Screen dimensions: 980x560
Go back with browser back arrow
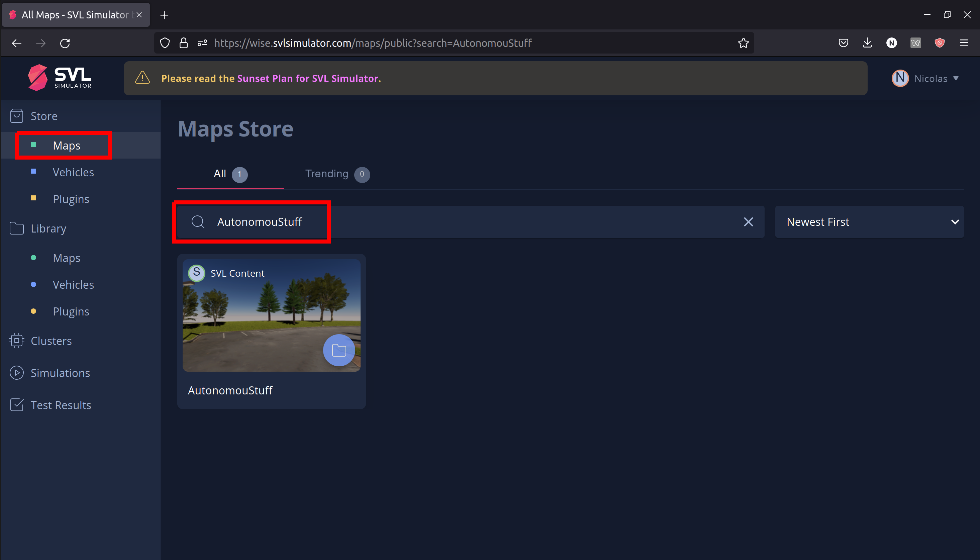16,43
